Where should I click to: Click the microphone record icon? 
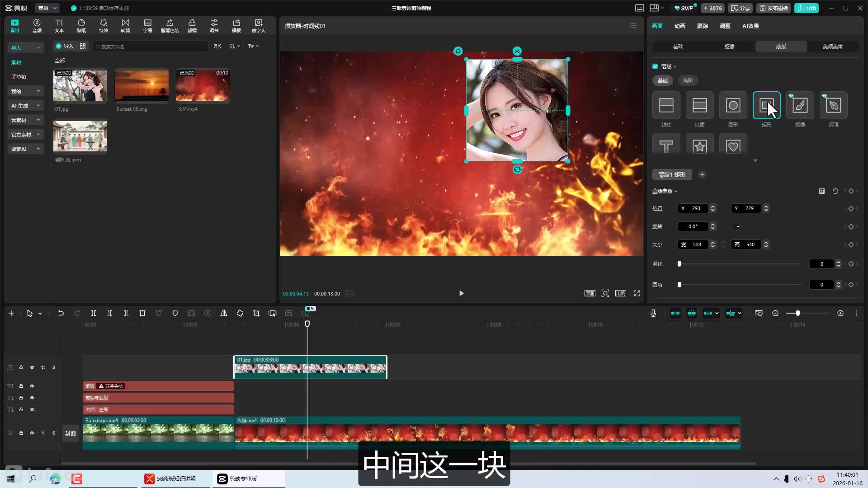[653, 313]
